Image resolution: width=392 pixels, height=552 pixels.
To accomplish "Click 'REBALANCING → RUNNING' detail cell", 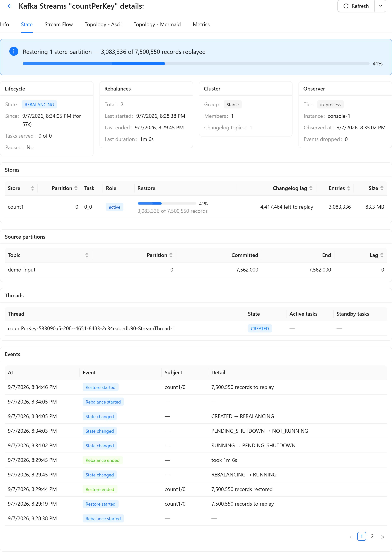I will pos(244,475).
